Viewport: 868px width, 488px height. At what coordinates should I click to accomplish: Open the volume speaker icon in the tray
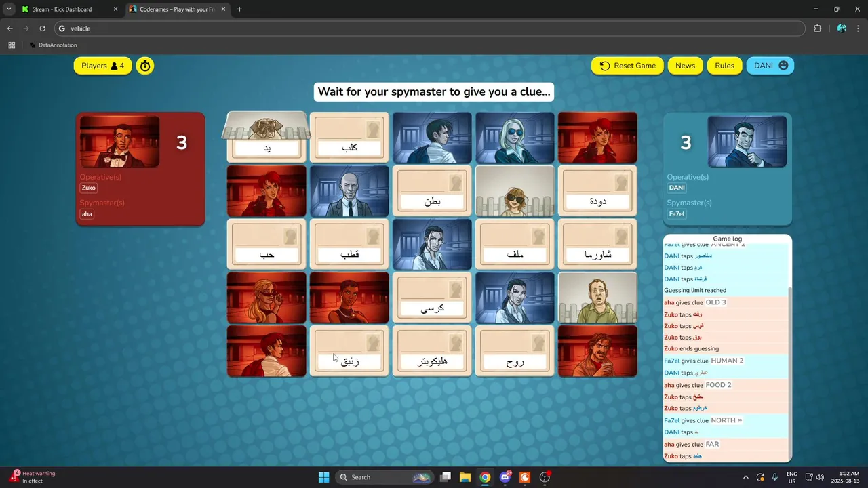tap(821, 477)
